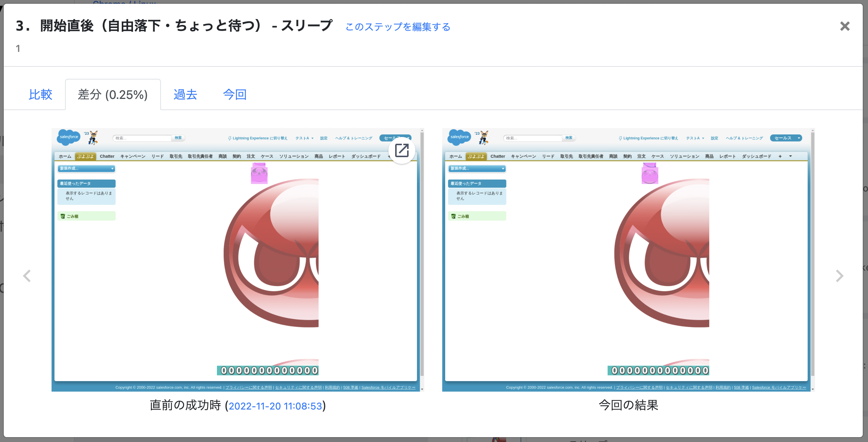
Task: Click the 検索 search button
Action: pyautogui.click(x=178, y=138)
